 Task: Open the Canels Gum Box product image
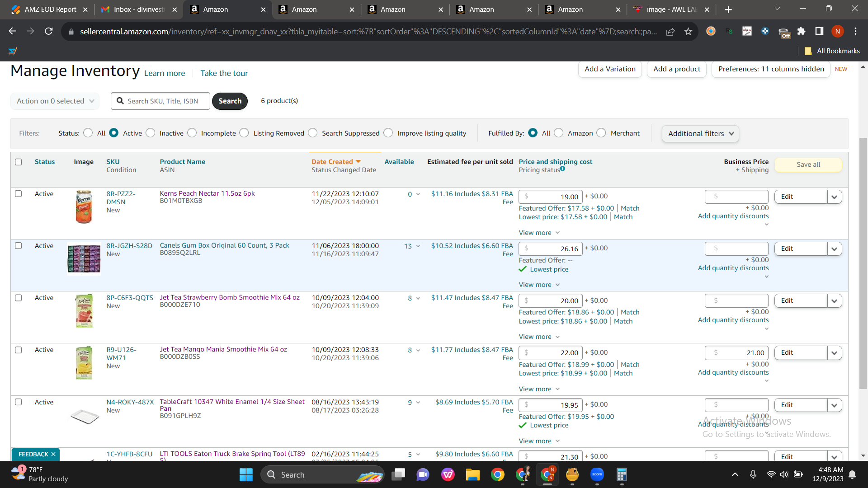(84, 258)
